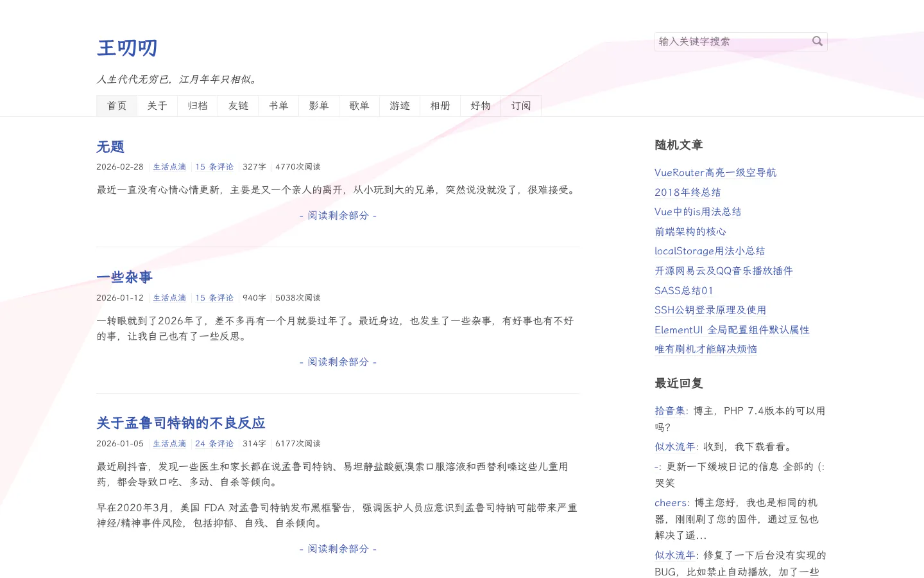Select the 书单 nav item
This screenshot has width=924, height=578.
pyautogui.click(x=278, y=106)
